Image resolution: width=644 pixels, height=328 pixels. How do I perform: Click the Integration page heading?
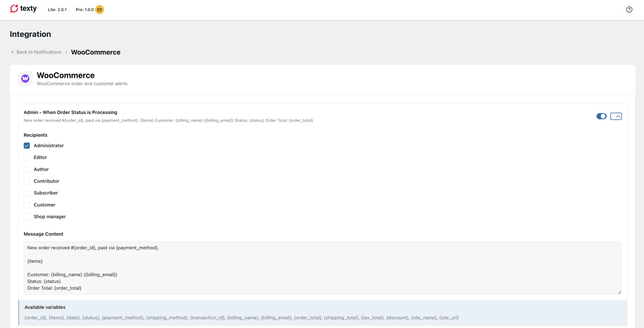coord(30,34)
